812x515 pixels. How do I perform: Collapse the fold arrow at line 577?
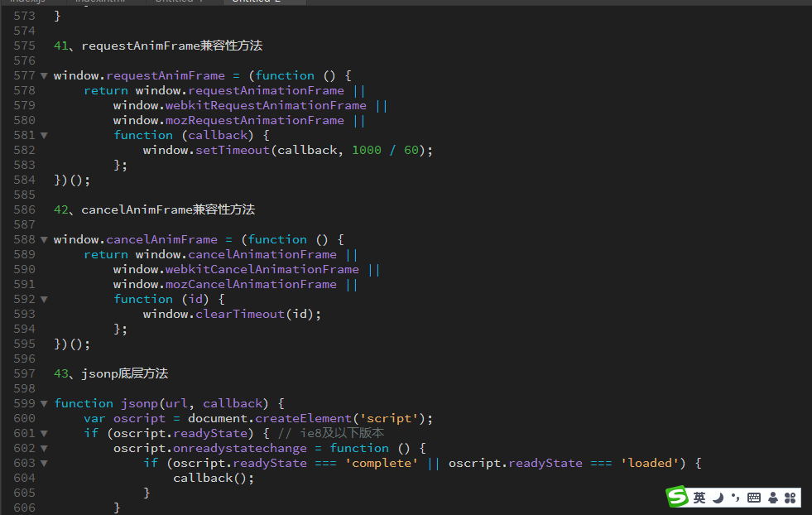coord(44,75)
